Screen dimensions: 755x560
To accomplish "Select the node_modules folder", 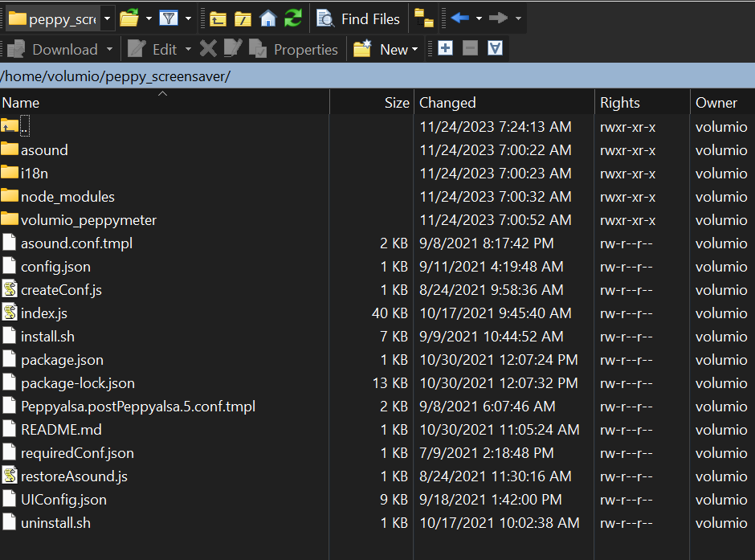I will point(58,197).
